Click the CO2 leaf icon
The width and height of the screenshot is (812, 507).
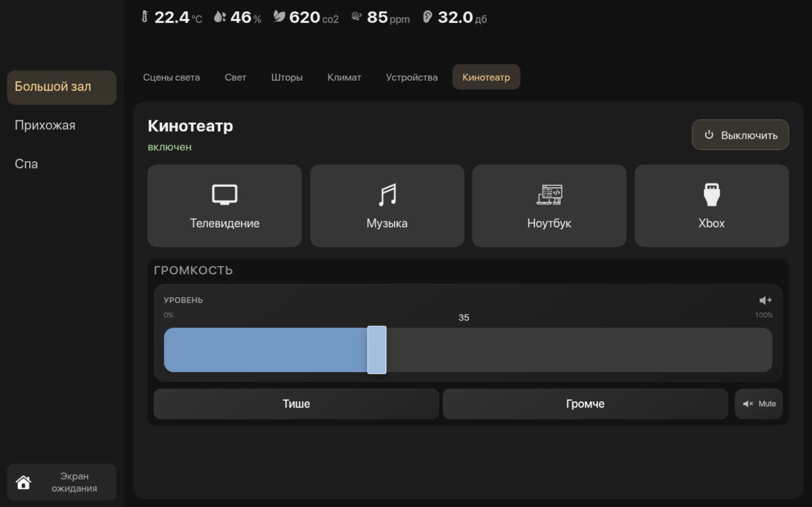[x=279, y=17]
